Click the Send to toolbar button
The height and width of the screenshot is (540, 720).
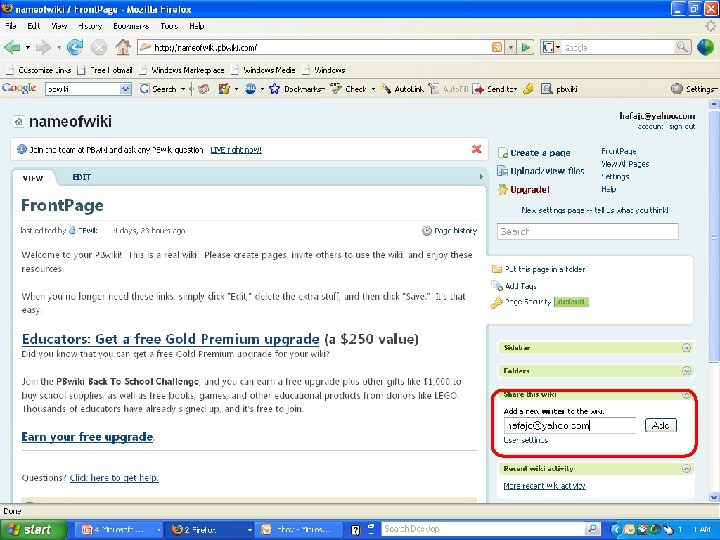point(495,89)
